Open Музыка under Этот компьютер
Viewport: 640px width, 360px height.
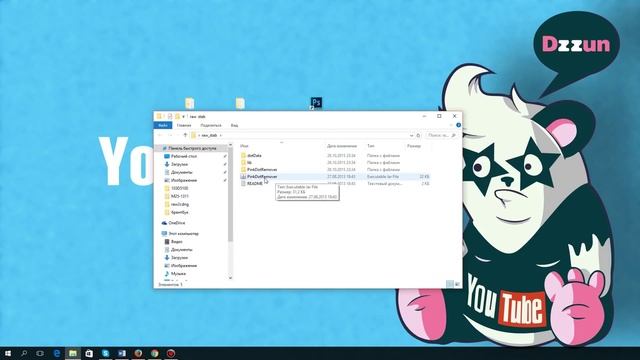[x=178, y=273]
